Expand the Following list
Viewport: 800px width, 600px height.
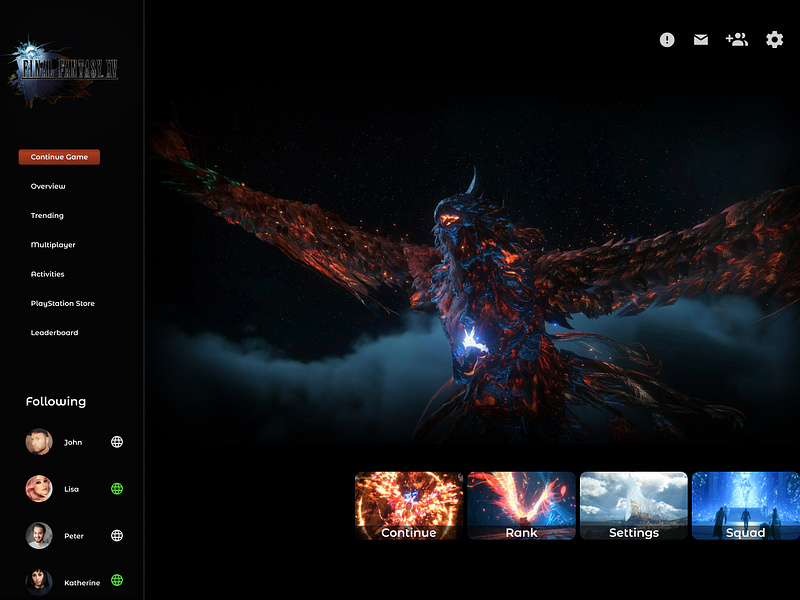pyautogui.click(x=56, y=402)
